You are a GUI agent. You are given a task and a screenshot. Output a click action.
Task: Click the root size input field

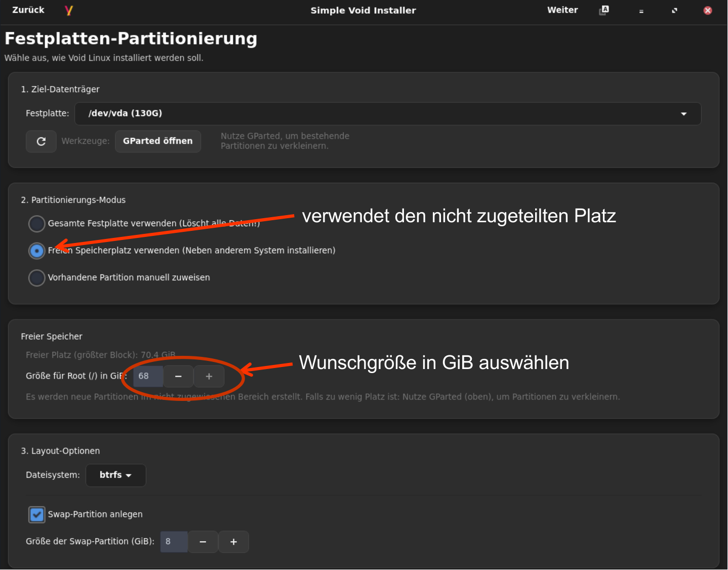tap(148, 376)
